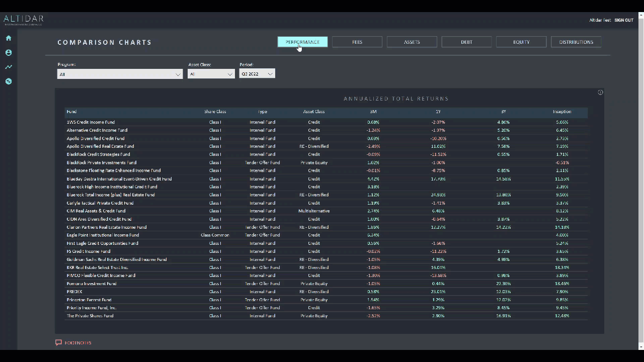Click the ALTIDAR logo
Viewport: 644px width, 362px height.
[x=24, y=20]
